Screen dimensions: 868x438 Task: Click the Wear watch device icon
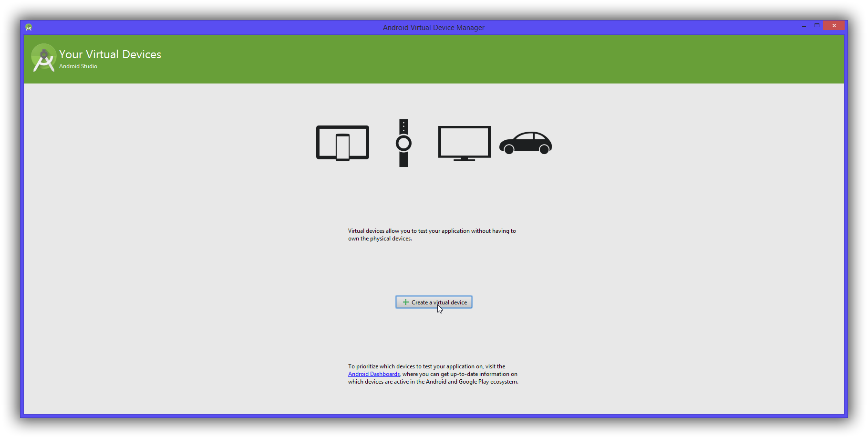pos(403,143)
